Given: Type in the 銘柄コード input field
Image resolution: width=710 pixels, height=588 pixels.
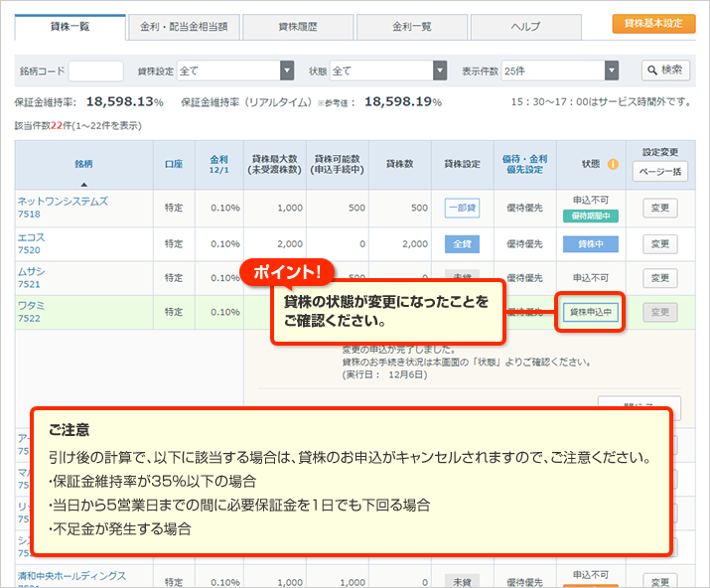Looking at the screenshot, I should tap(96, 72).
